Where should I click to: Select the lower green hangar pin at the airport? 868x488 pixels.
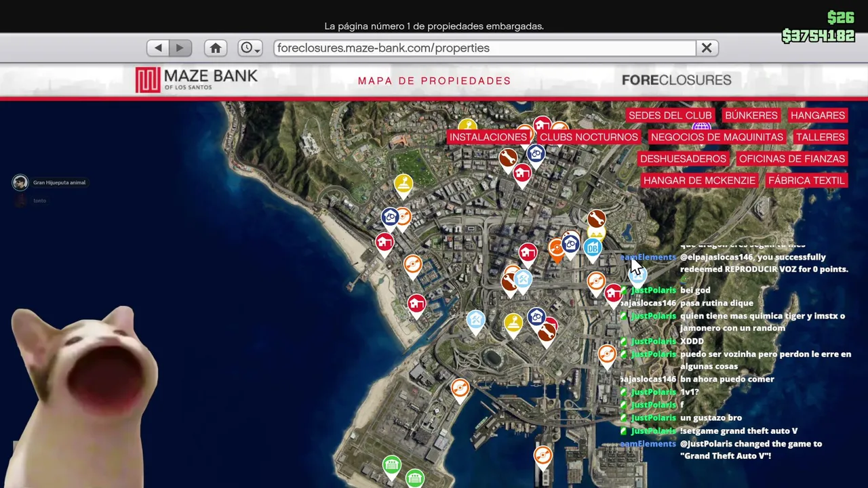[x=415, y=479]
